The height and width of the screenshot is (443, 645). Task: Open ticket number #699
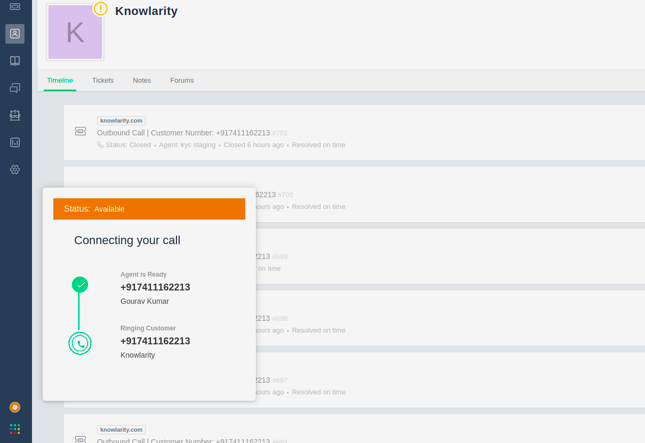[x=280, y=257]
